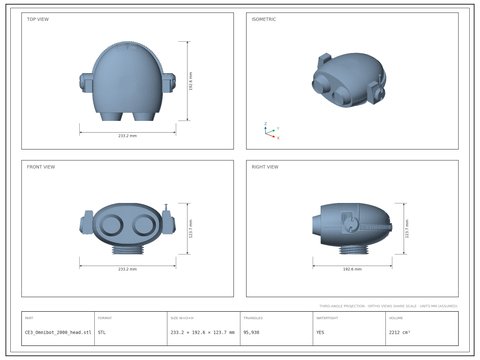
Task: Click the watertight value 'YES'
Action: pos(320,332)
